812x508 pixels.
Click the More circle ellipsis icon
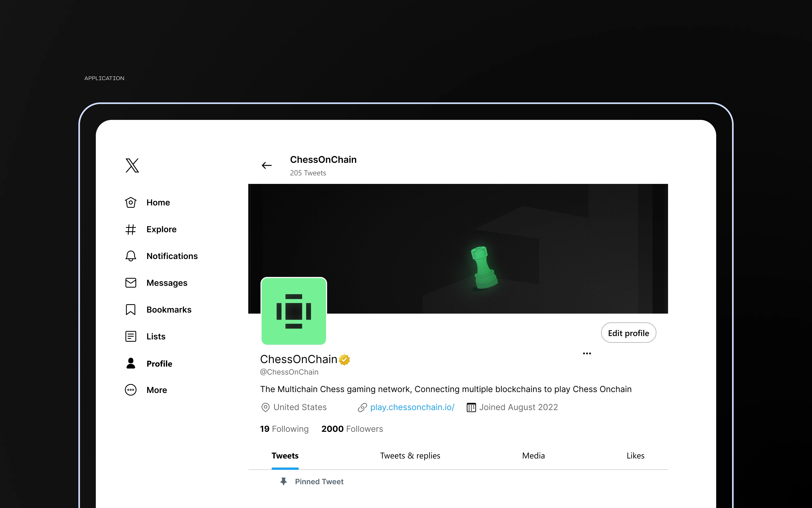131,390
